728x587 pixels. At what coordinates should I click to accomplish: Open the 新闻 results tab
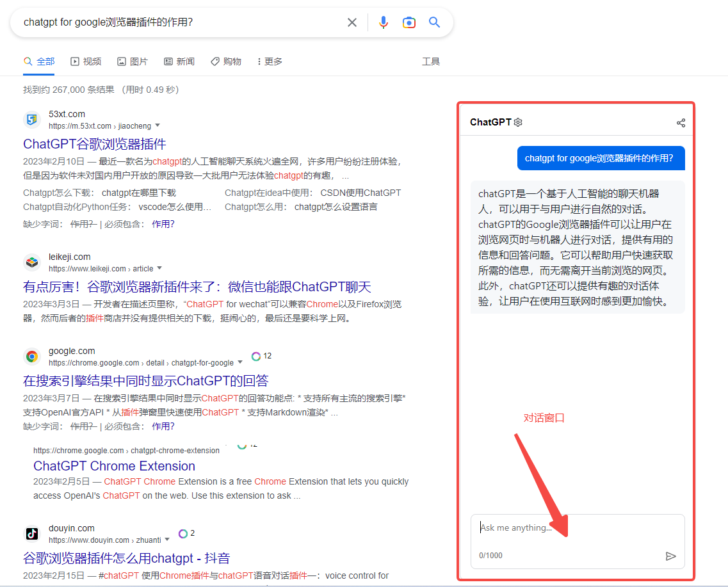click(179, 61)
